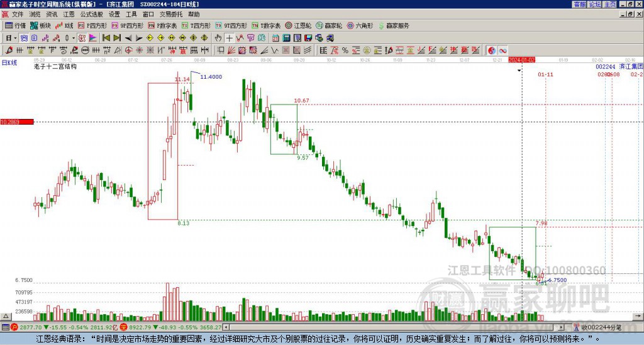Screen dimensions: 644x345
Task: Click the horizontal scrollbar right arrow
Action: [562, 327]
